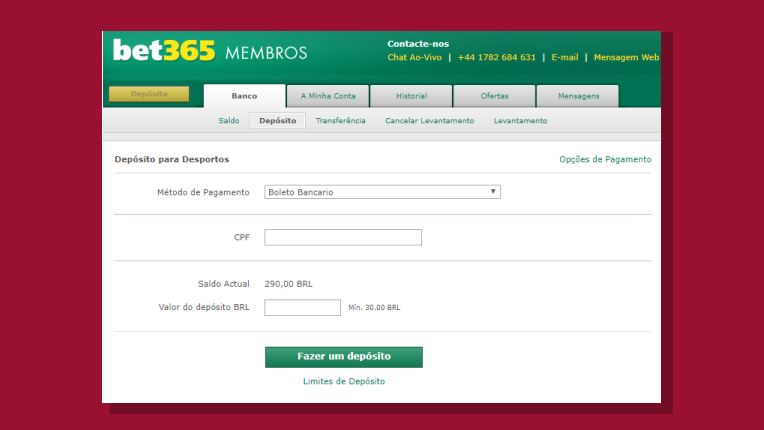This screenshot has height=430, width=764.
Task: Click the 290,00 BRL balance value
Action: coord(288,284)
